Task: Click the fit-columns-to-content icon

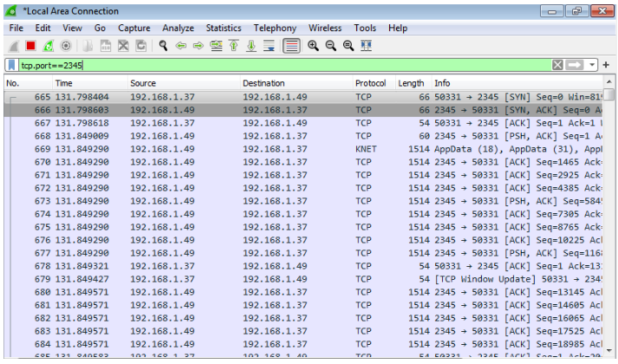Action: 366,46
